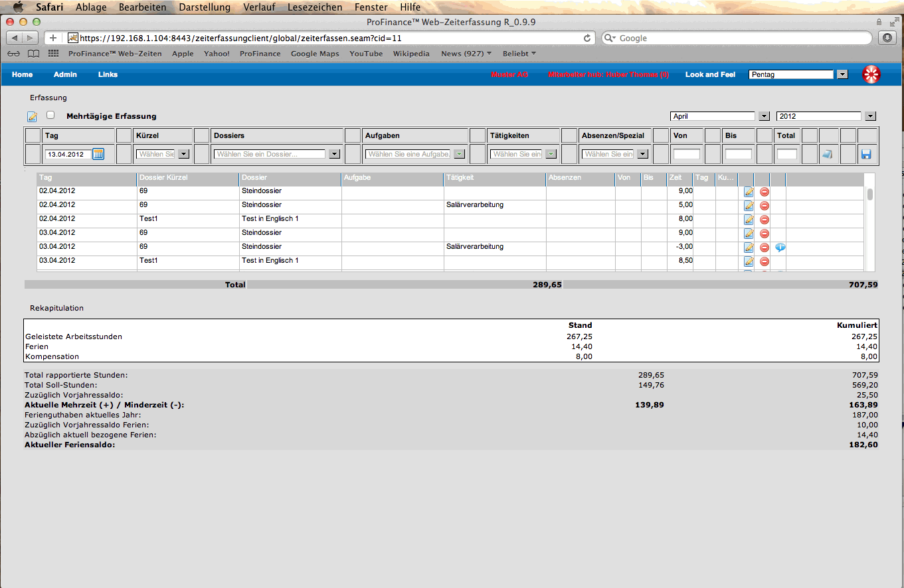Toggle the Mehrtägige Erfassung checkbox
904x588 pixels.
coord(50,115)
